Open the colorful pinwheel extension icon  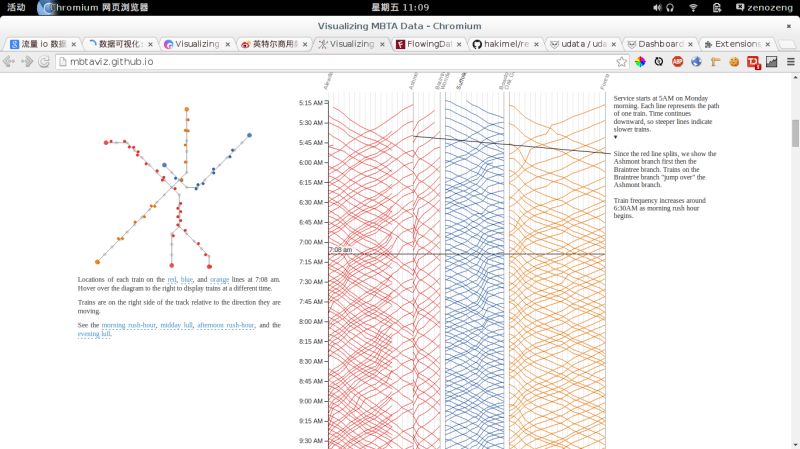point(640,62)
